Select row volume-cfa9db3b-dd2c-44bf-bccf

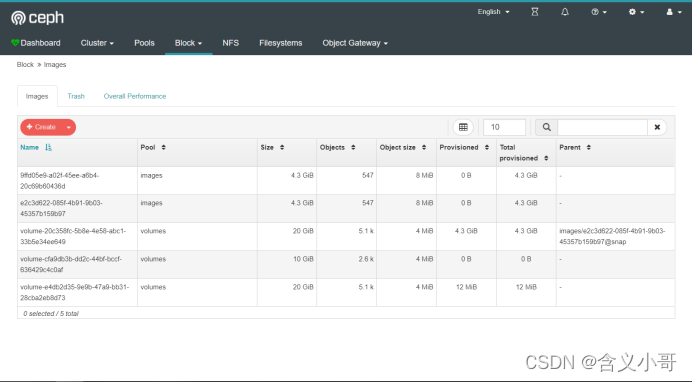point(346,264)
